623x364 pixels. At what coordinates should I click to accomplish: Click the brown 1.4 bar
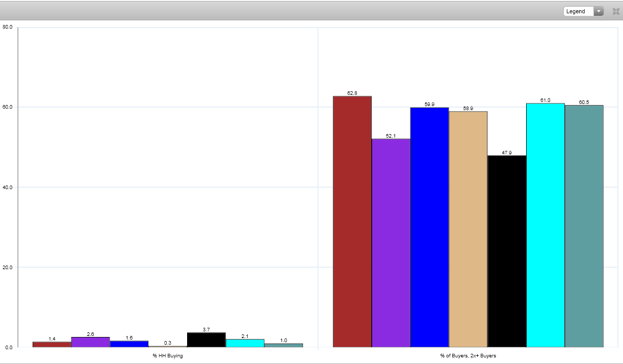(x=51, y=345)
